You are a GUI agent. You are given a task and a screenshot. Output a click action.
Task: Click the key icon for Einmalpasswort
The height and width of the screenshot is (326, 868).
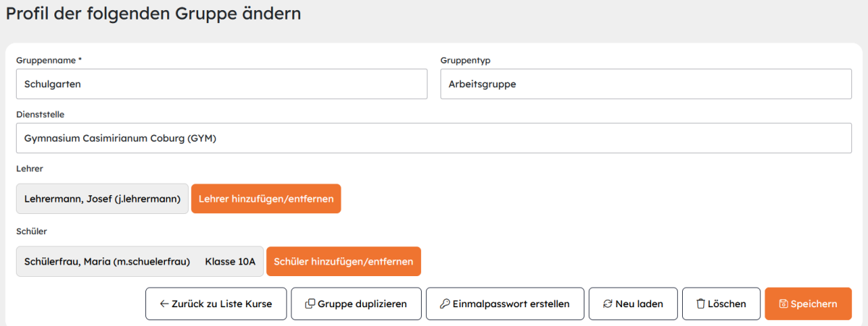(x=445, y=304)
